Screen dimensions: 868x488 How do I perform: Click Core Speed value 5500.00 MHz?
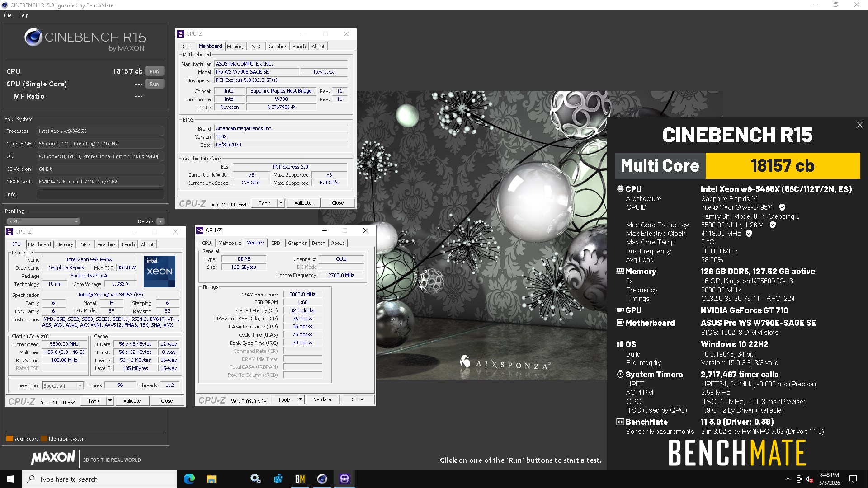click(64, 344)
